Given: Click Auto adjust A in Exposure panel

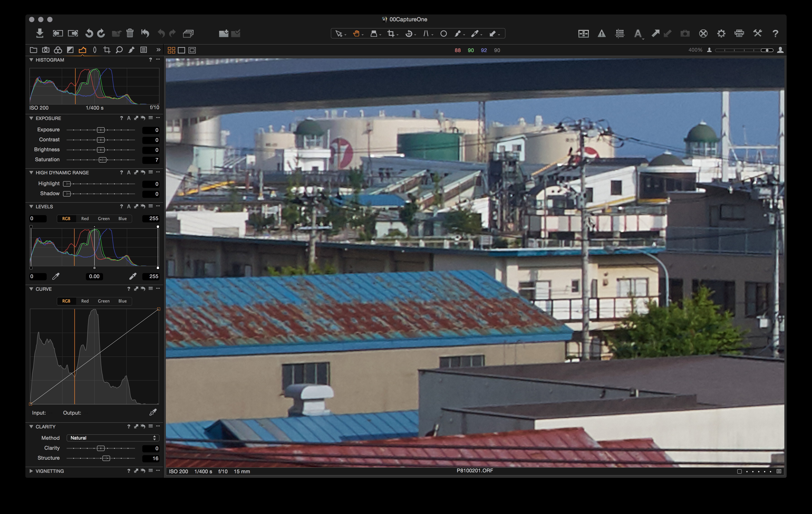Looking at the screenshot, I should 128,118.
